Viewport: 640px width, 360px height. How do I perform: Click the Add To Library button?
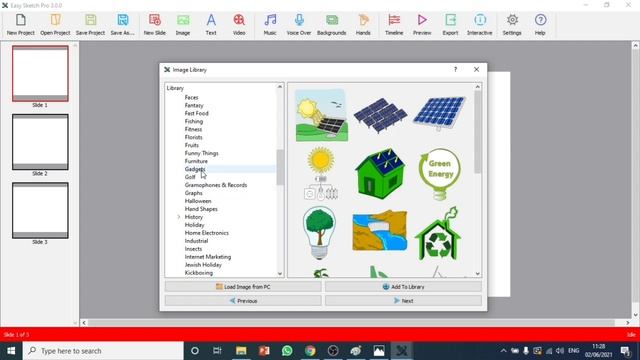pos(403,287)
